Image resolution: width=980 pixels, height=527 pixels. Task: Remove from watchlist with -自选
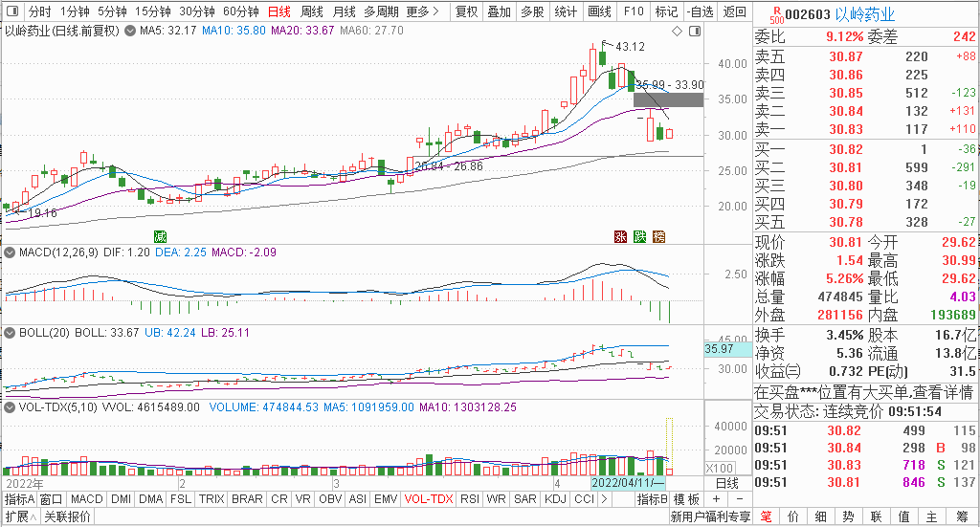point(700,11)
